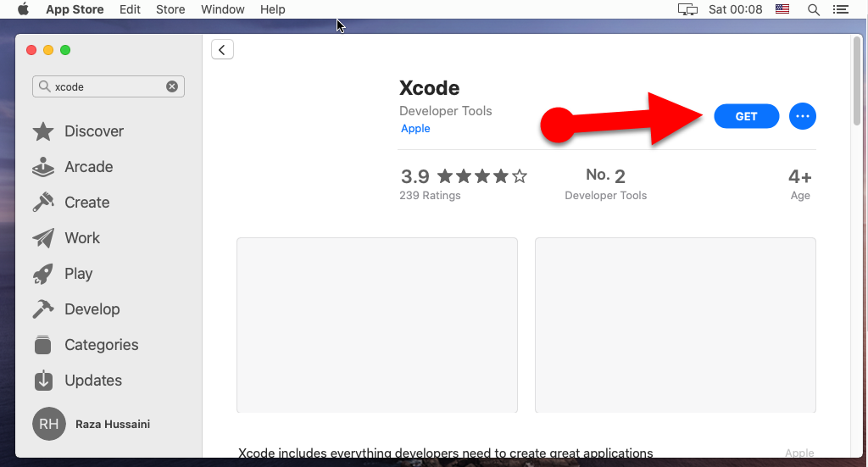Click the Apple seller label bottom right

pyautogui.click(x=799, y=453)
